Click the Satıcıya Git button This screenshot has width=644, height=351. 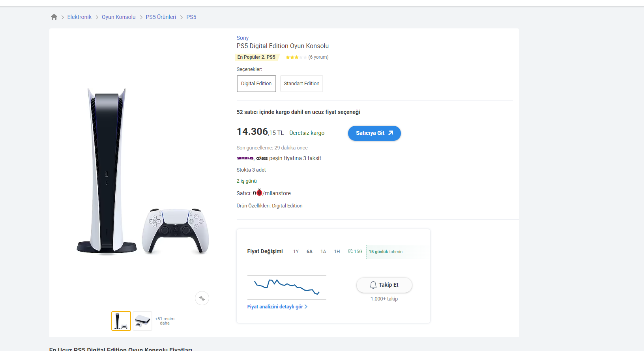(x=374, y=133)
